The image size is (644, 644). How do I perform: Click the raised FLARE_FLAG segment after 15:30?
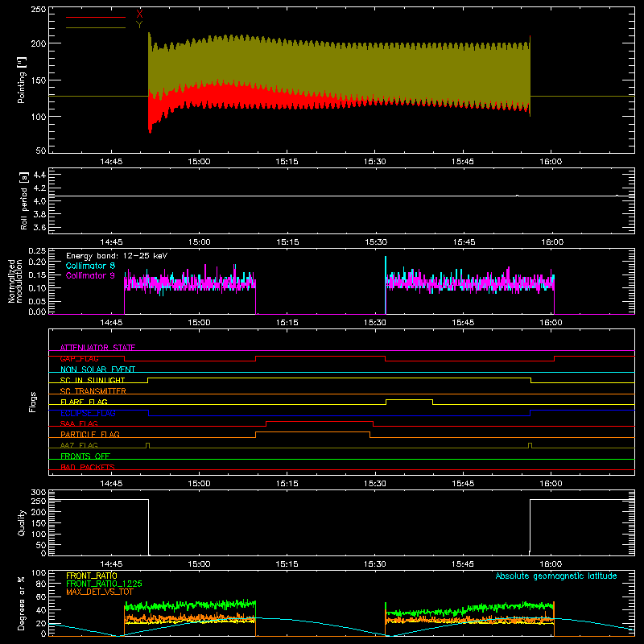point(409,399)
